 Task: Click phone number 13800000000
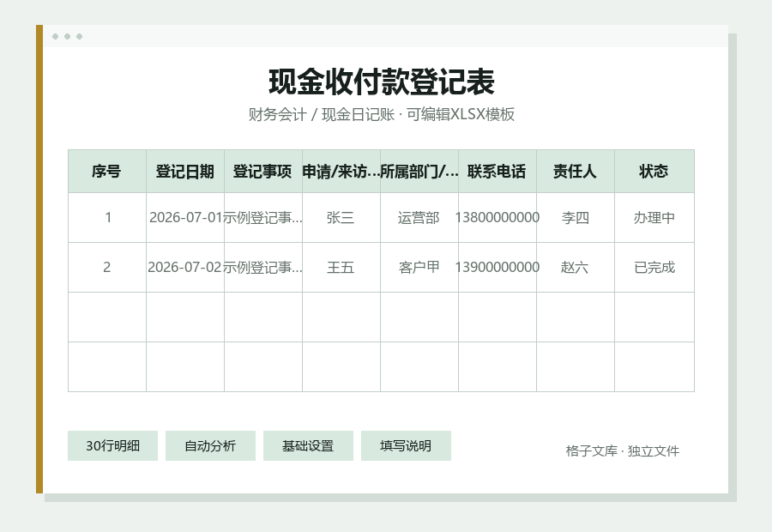[498, 218]
